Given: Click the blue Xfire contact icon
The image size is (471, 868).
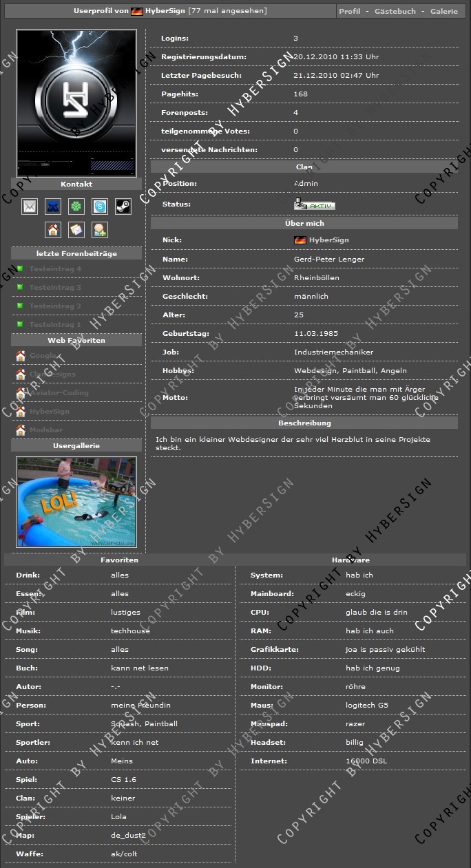Looking at the screenshot, I should pos(53,207).
